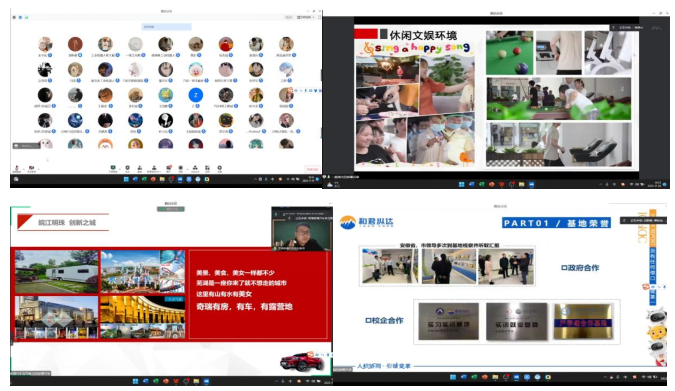Open weather widget in top-left window taskbar

(x=16, y=179)
